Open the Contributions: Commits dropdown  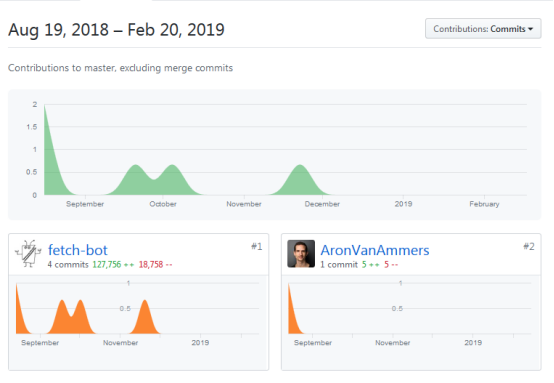point(483,29)
